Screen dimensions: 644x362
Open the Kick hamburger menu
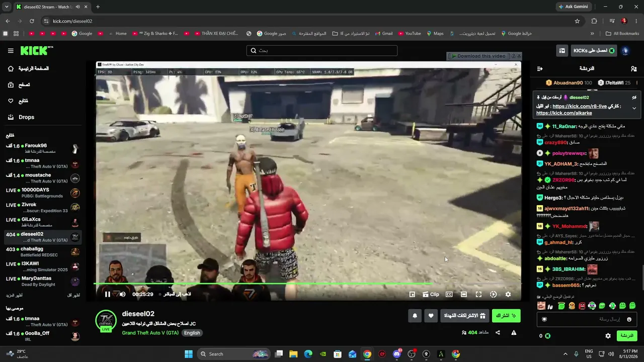pyautogui.click(x=11, y=51)
